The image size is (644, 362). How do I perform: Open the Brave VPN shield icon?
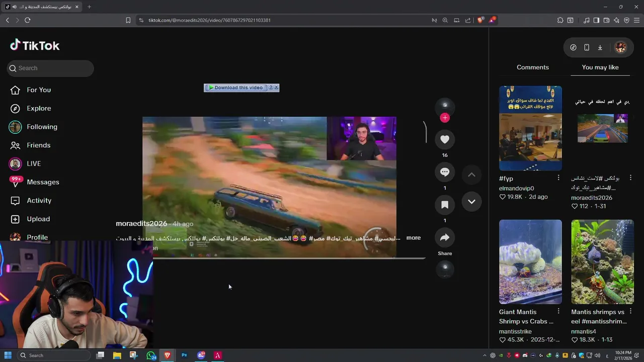[x=626, y=20]
